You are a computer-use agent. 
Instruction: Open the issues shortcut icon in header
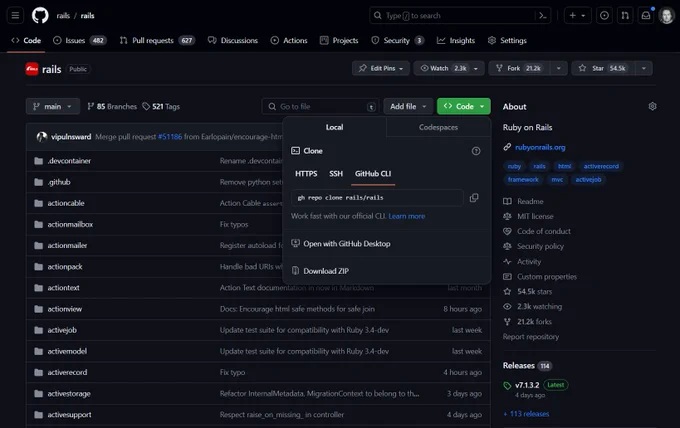click(604, 16)
